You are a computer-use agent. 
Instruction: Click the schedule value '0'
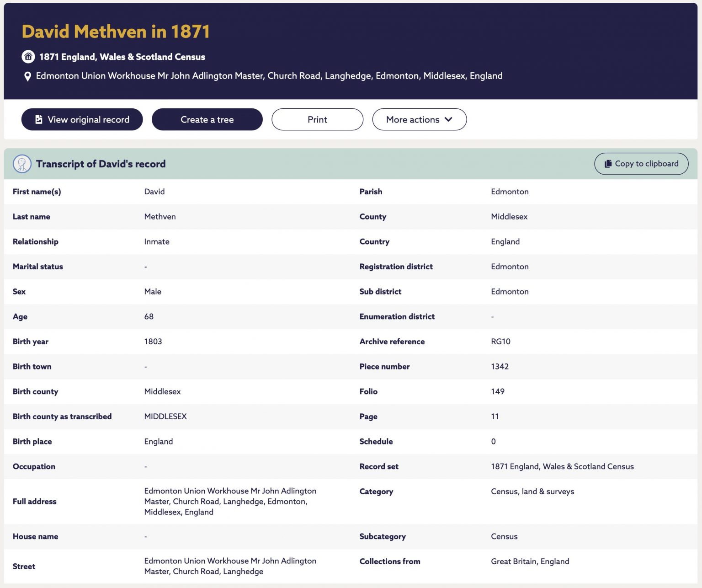(x=493, y=442)
